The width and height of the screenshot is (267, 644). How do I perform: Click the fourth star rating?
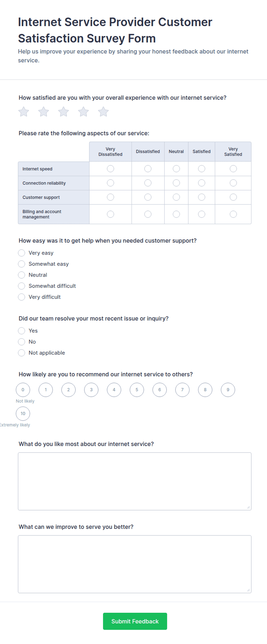84,112
